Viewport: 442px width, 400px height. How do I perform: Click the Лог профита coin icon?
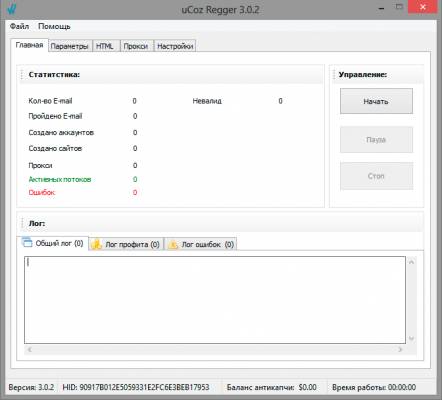(96, 244)
